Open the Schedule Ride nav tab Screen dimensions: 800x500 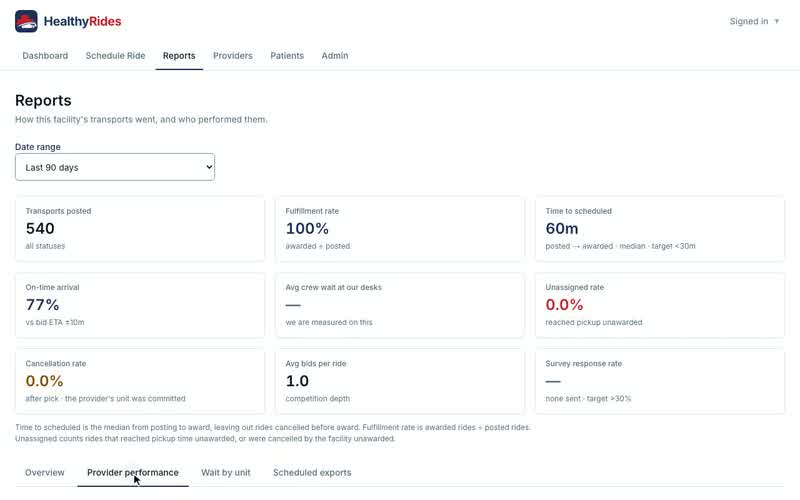coord(115,56)
